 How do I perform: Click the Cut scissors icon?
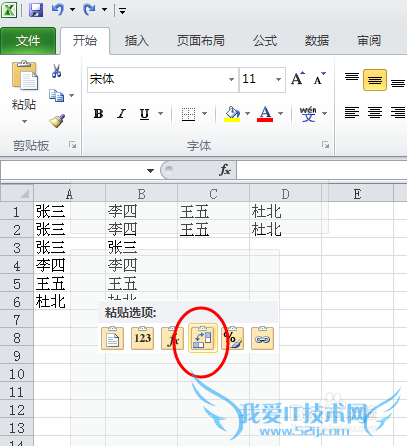coord(56,71)
